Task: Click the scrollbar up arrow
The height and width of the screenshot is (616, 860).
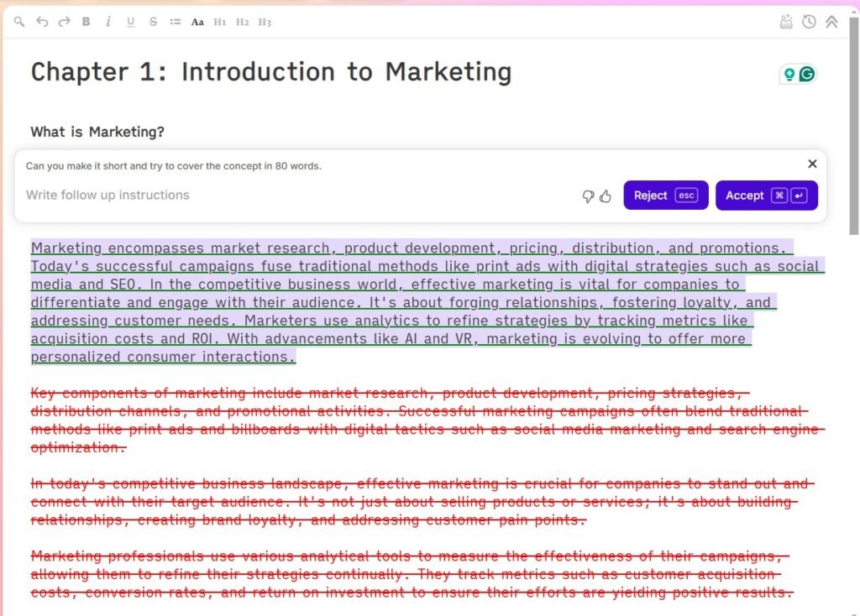Action: pos(854,11)
